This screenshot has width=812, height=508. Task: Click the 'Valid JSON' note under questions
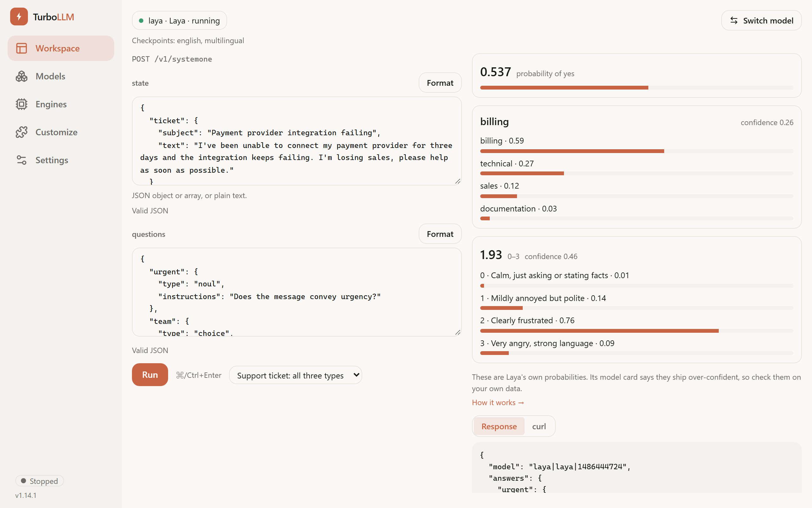pos(150,351)
